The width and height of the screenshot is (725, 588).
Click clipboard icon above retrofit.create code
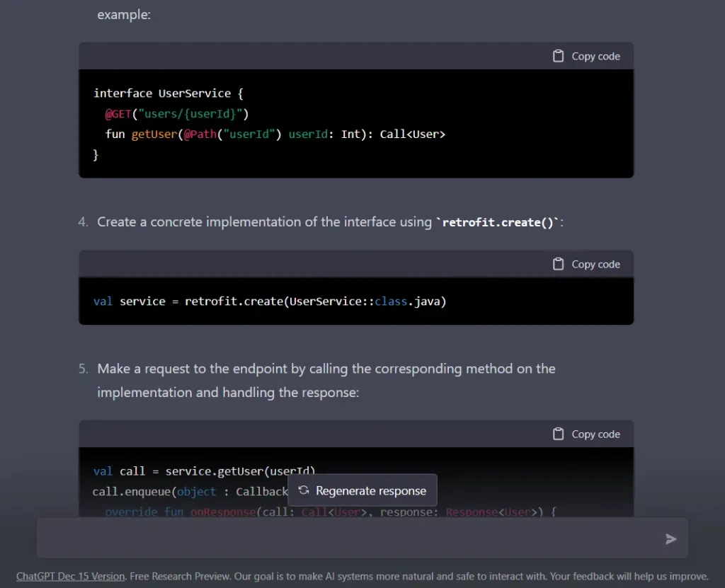pos(558,264)
